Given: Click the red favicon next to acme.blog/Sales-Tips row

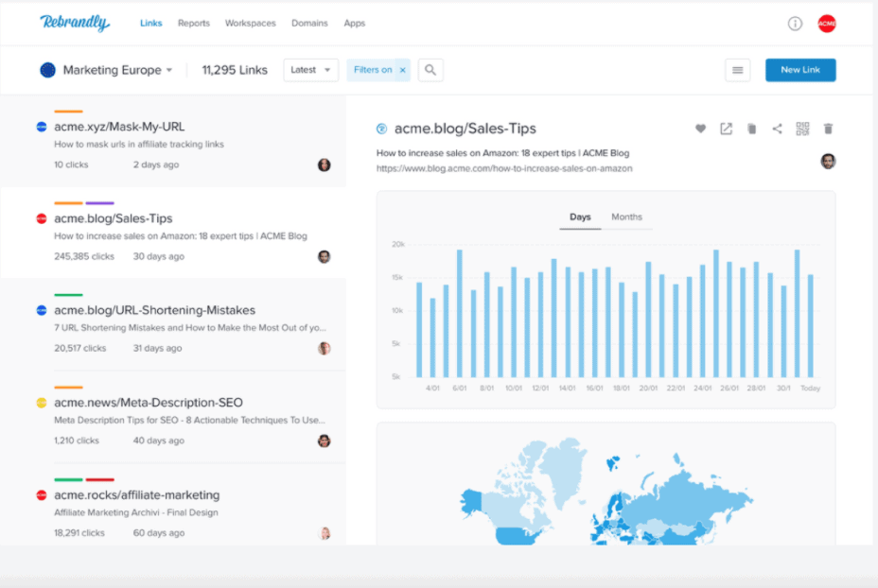Looking at the screenshot, I should pyautogui.click(x=42, y=218).
